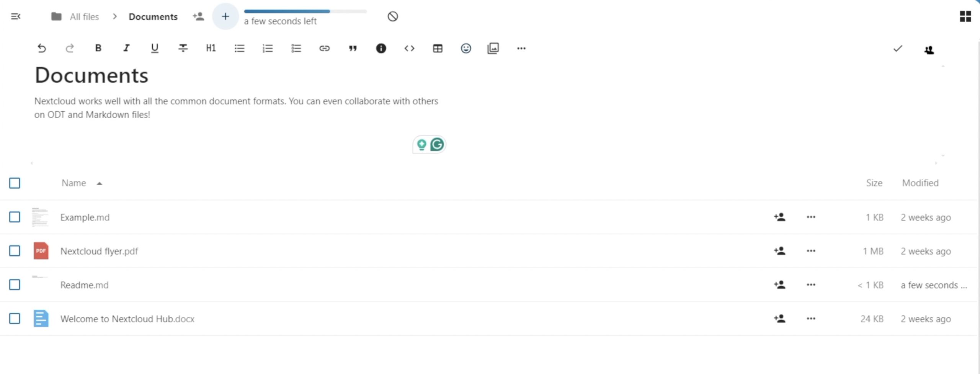Insert a link via chain icon
This screenshot has width=980, height=374.
324,48
